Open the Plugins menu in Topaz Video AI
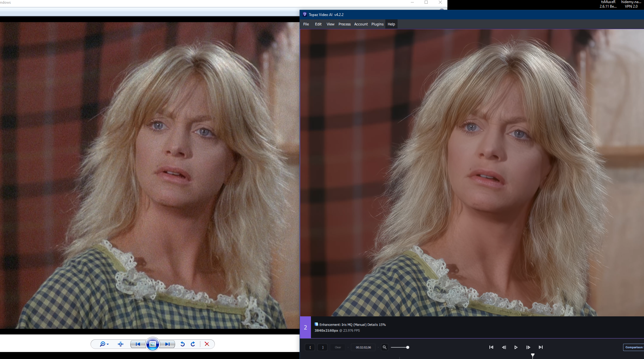This screenshot has width=644, height=359. (x=377, y=24)
